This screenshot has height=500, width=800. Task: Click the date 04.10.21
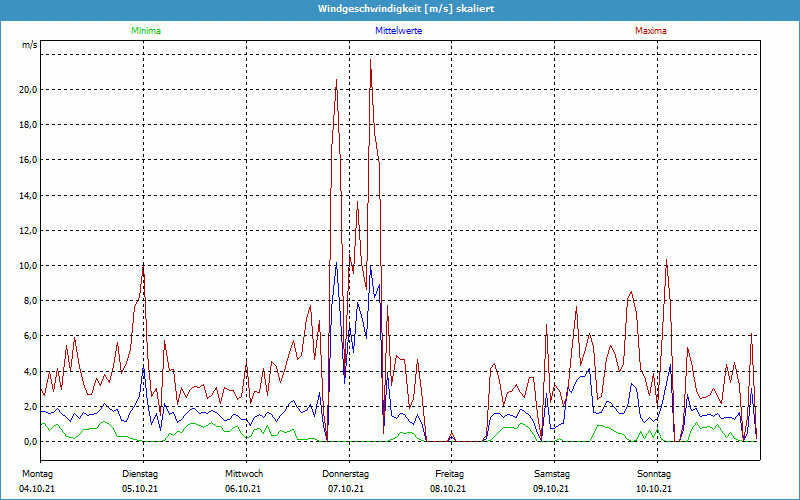[x=37, y=489]
